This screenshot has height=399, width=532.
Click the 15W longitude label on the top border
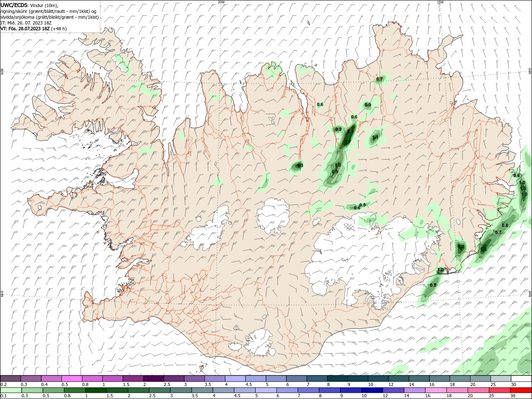[440, 2]
